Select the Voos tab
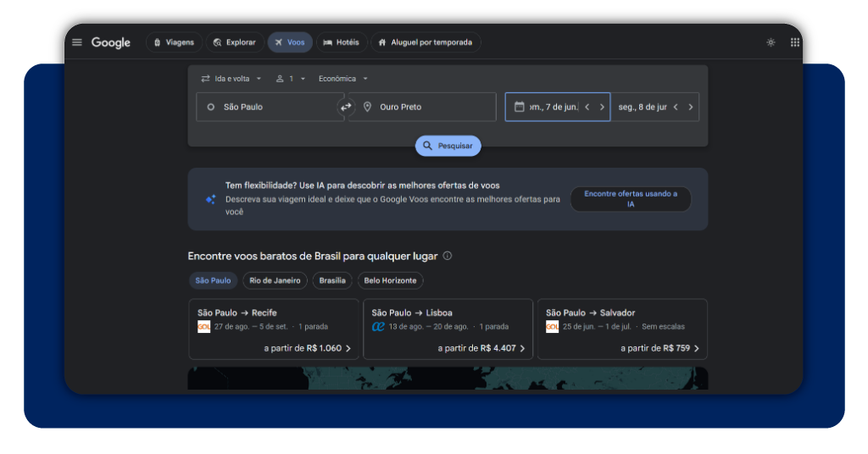868x454 pixels. 290,42
